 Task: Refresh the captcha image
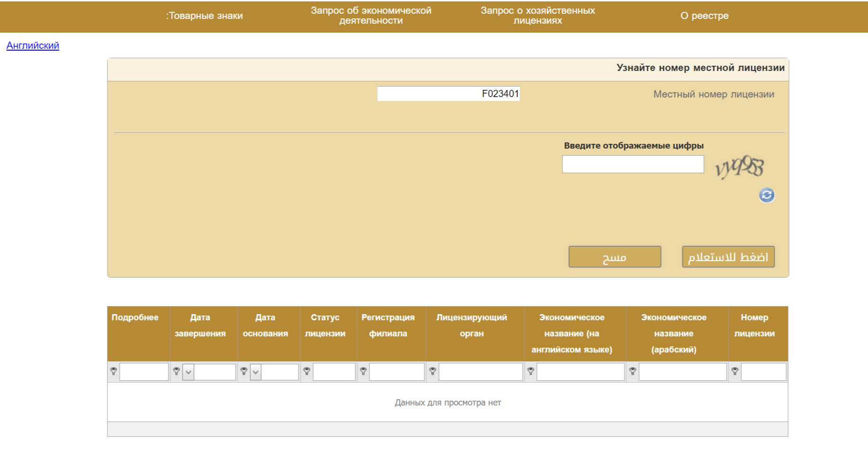(x=767, y=195)
